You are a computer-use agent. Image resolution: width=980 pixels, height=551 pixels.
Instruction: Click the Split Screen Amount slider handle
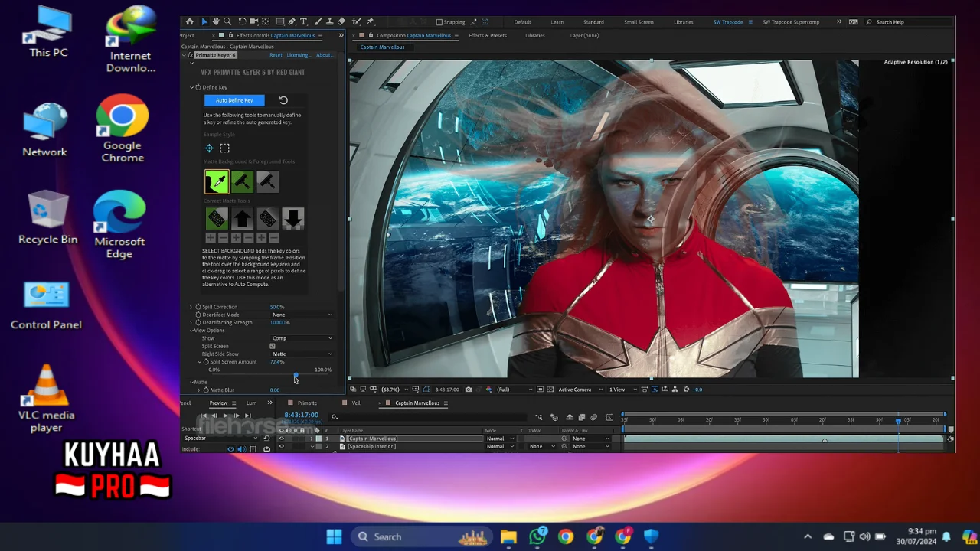[x=296, y=376]
